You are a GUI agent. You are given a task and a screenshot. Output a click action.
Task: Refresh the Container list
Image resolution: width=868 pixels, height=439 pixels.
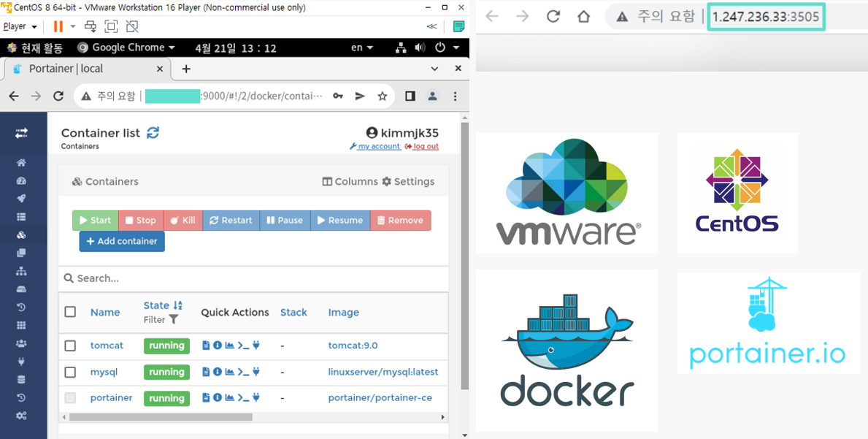pyautogui.click(x=153, y=133)
